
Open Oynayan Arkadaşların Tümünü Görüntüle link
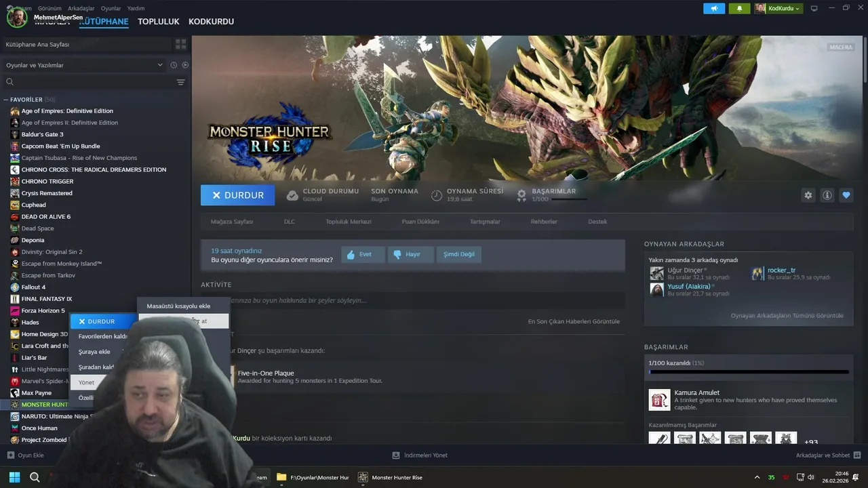[x=787, y=315]
